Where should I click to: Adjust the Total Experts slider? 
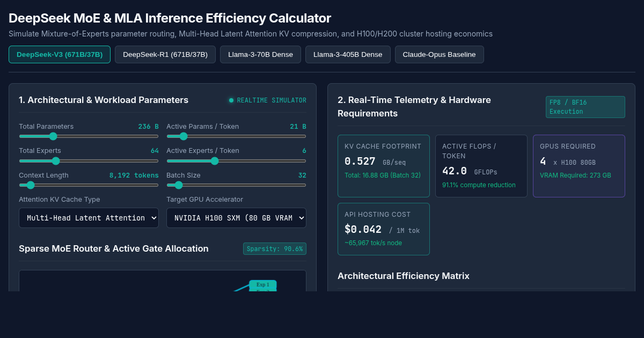89,160
